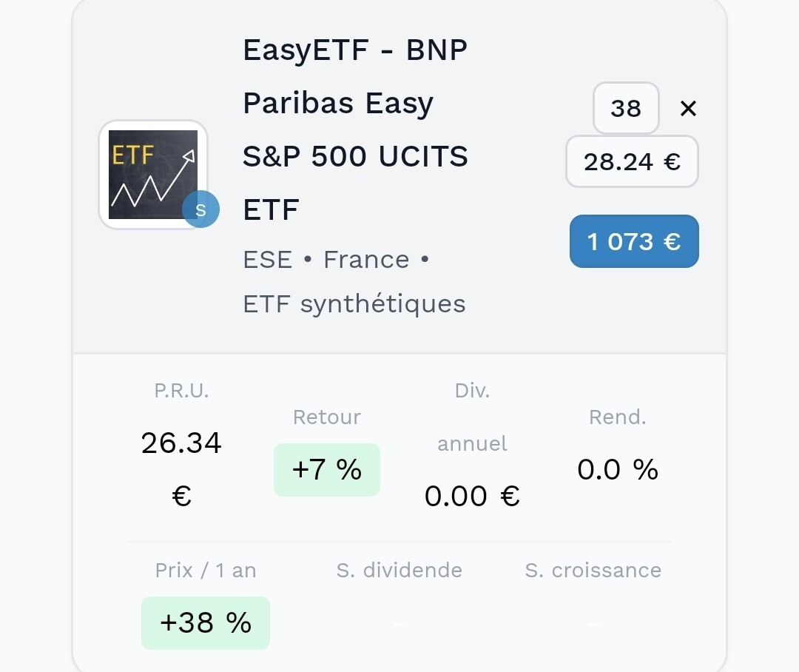Open the EasyETF BNP Paribas title
The image size is (799, 672).
pyautogui.click(x=355, y=130)
